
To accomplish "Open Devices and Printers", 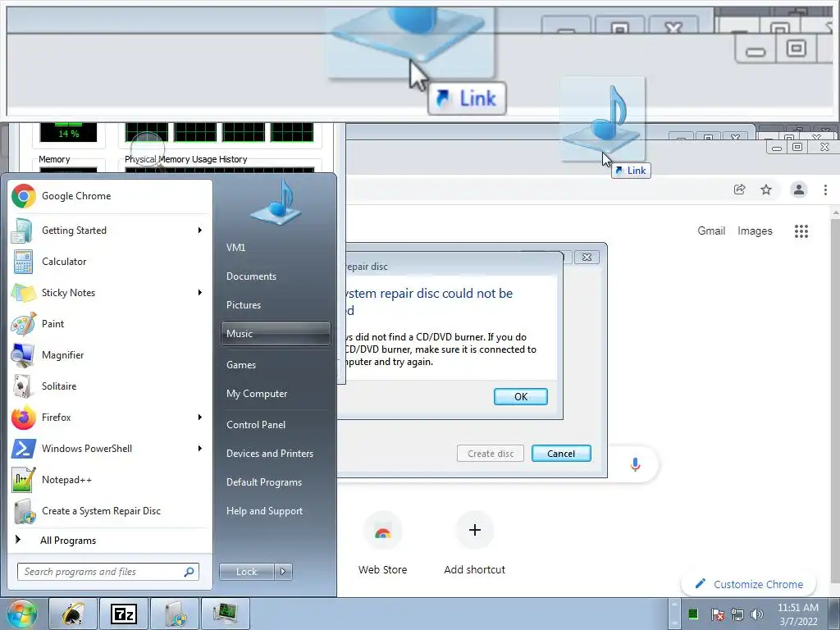I will 276,453.
